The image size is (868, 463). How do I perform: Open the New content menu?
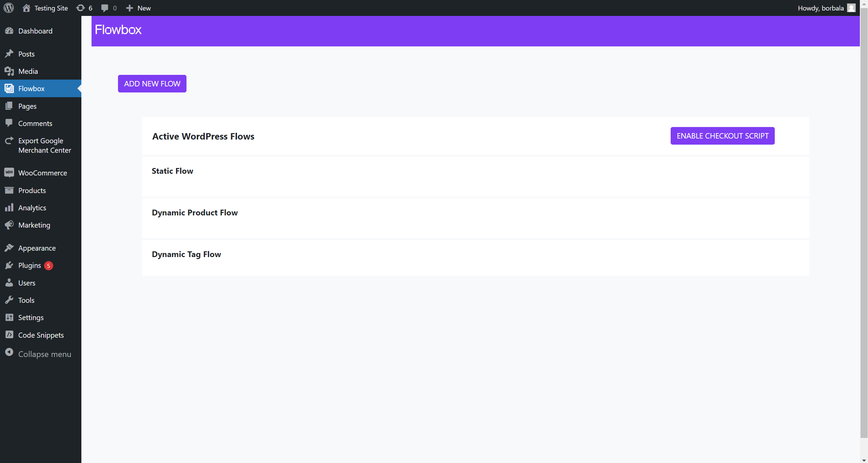click(139, 8)
